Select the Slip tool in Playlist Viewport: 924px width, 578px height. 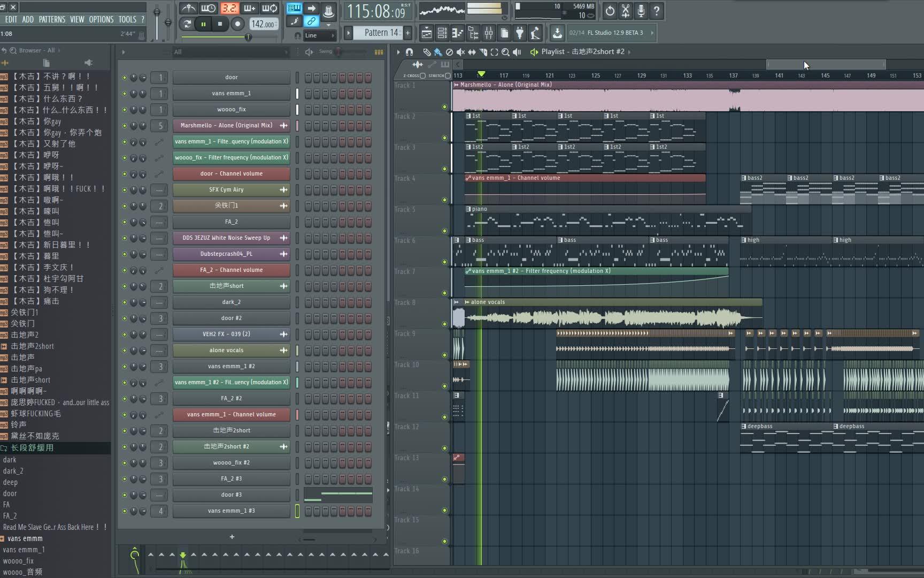tap(472, 52)
